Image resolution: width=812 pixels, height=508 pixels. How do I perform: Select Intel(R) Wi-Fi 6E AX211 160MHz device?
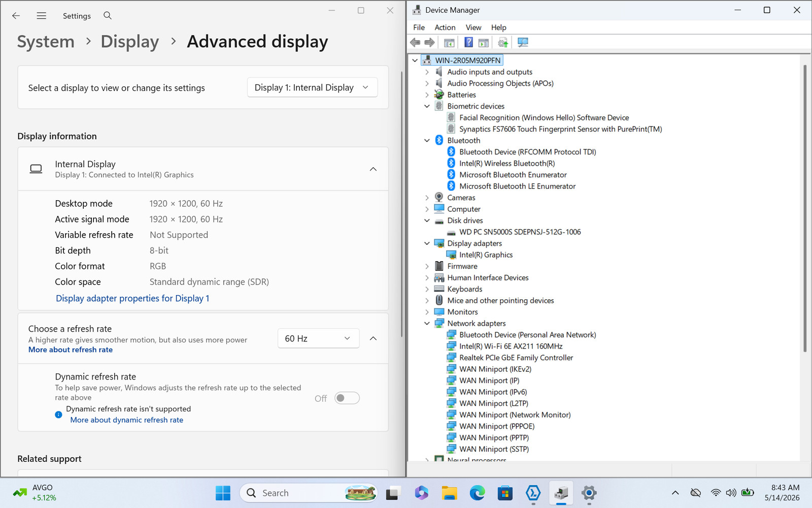[511, 346]
